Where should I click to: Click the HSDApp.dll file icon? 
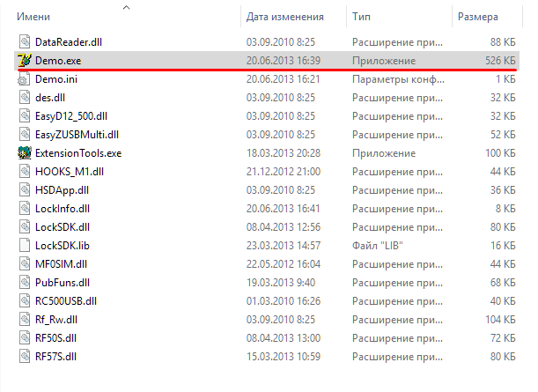pos(25,190)
